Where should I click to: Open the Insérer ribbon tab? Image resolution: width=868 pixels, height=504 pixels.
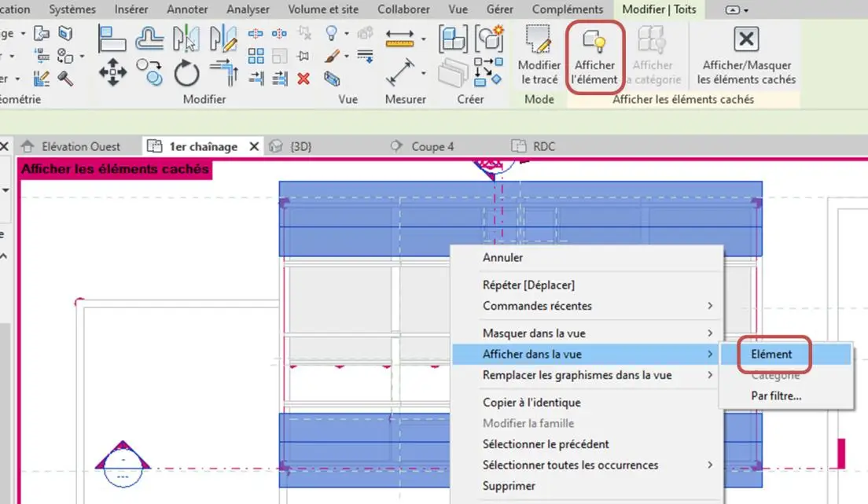point(131,9)
